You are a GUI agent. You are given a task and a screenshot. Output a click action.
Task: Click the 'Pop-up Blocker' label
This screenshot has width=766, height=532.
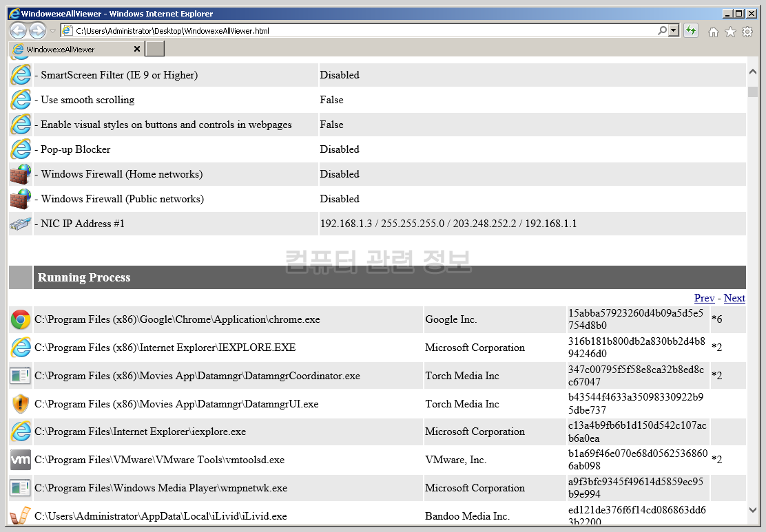[75, 149]
